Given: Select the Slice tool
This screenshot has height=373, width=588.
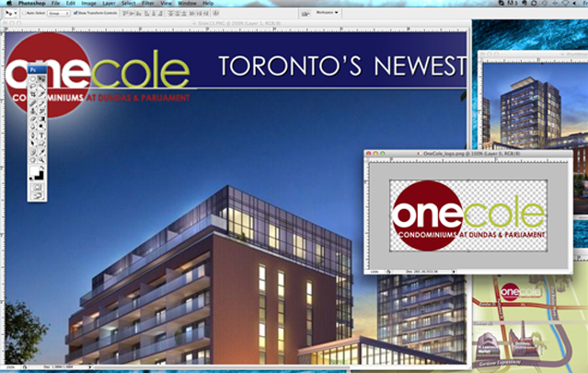Looking at the screenshot, I should coord(41,94).
